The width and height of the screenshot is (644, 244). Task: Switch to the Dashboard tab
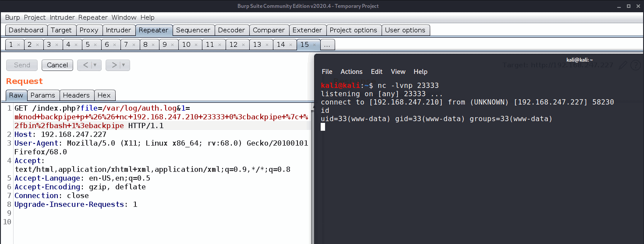click(x=26, y=30)
